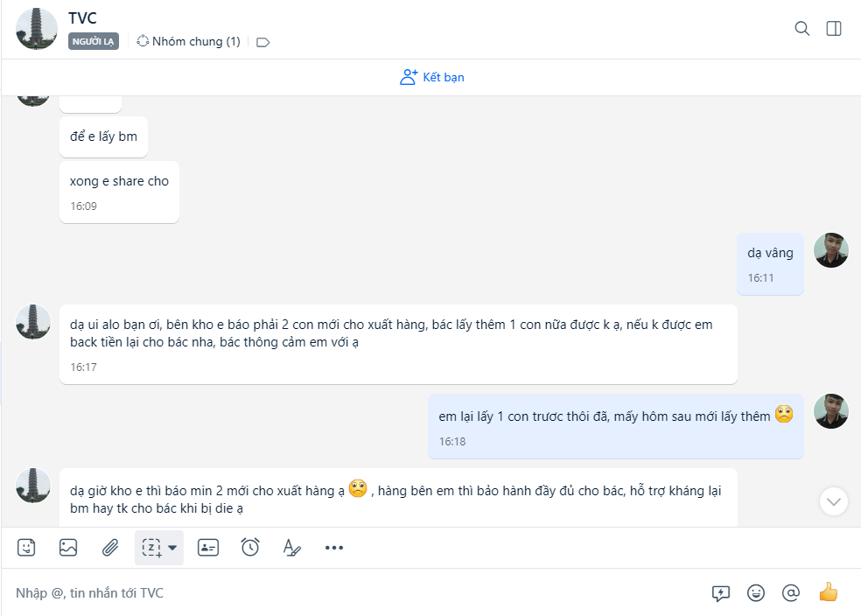The height and width of the screenshot is (616, 861).
Task: Click the send image icon
Action: (x=68, y=548)
